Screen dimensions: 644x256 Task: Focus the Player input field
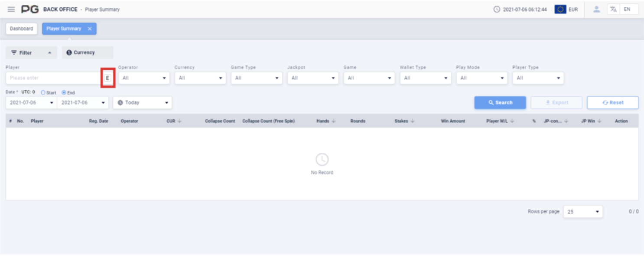click(x=53, y=78)
